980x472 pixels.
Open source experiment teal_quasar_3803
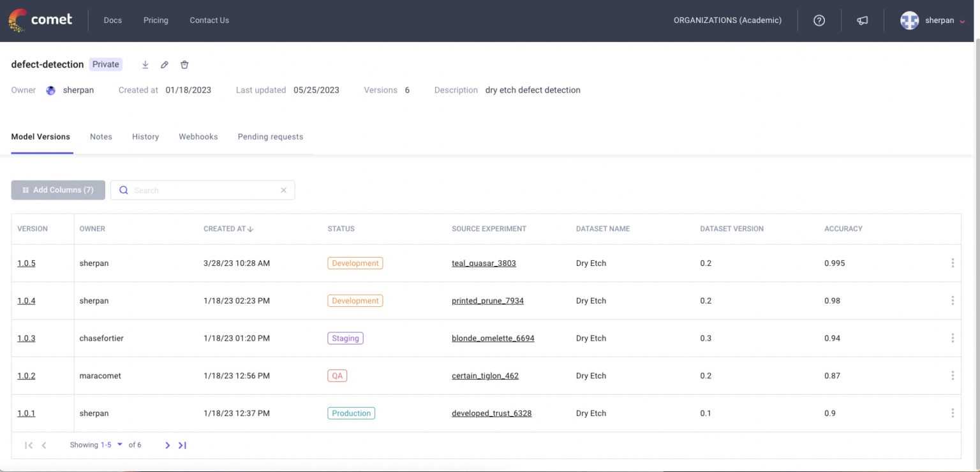pyautogui.click(x=484, y=263)
